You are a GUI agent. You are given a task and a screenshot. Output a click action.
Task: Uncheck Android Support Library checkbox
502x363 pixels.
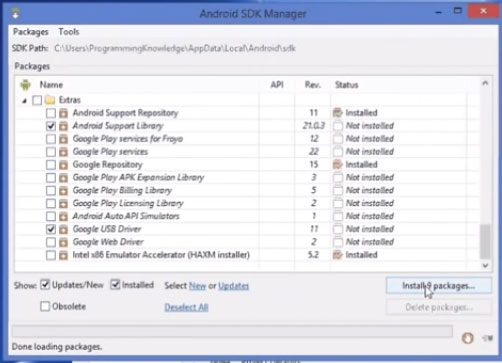click(51, 126)
